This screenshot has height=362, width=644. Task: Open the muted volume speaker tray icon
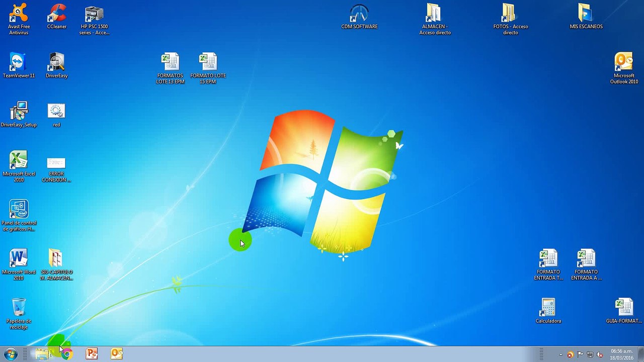click(x=600, y=354)
